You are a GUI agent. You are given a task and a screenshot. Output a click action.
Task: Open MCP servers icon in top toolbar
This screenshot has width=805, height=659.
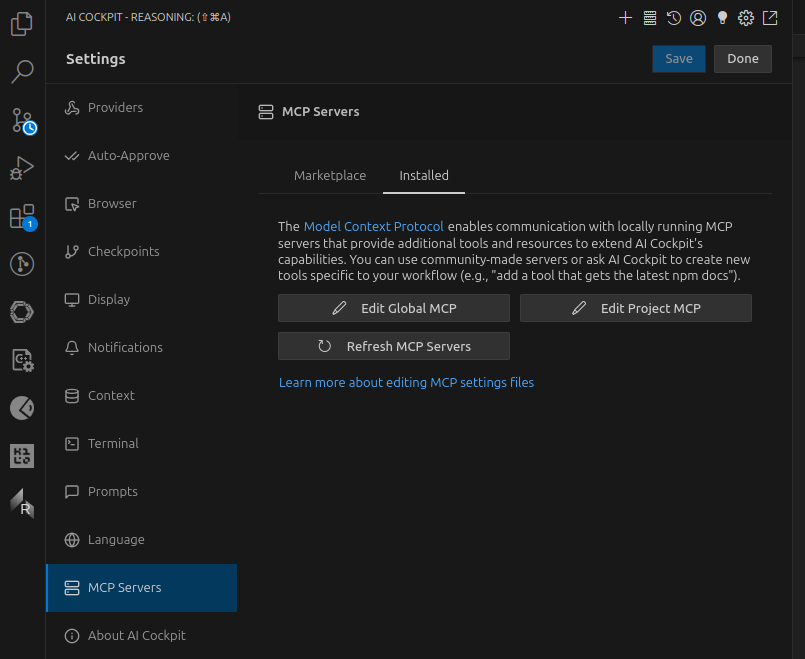[650, 17]
